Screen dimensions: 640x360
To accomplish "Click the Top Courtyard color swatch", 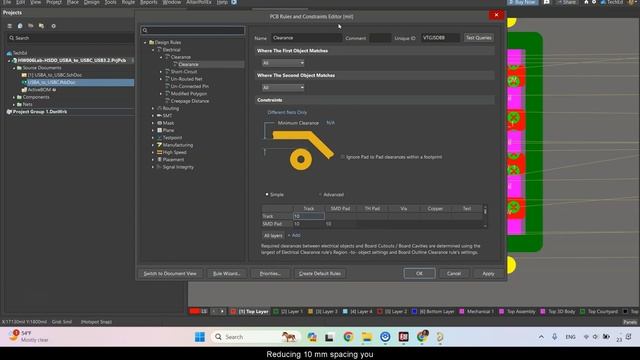I will pos(582,312).
